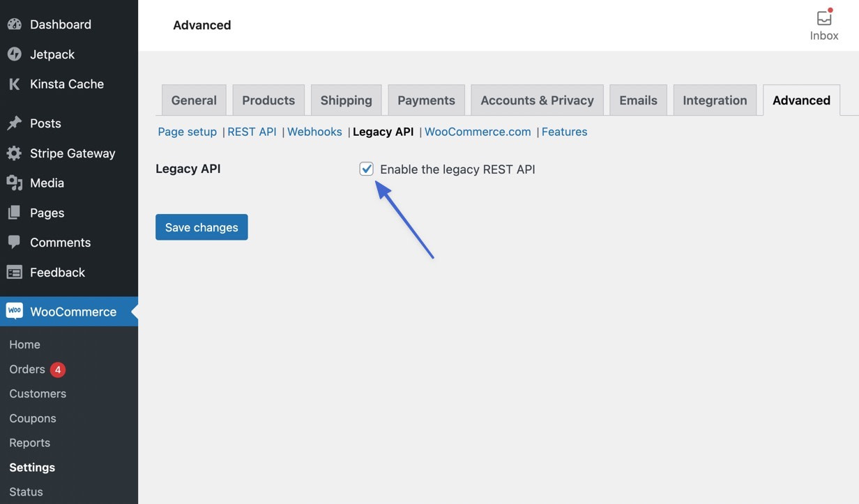This screenshot has width=859, height=504.
Task: Open the Coupons submenu item
Action: (33, 418)
